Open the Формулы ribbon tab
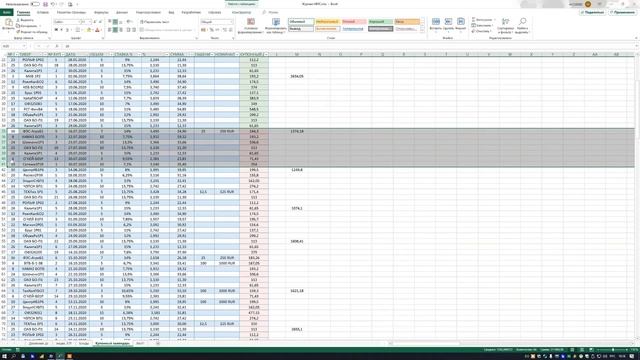640x360 pixels. point(101,12)
